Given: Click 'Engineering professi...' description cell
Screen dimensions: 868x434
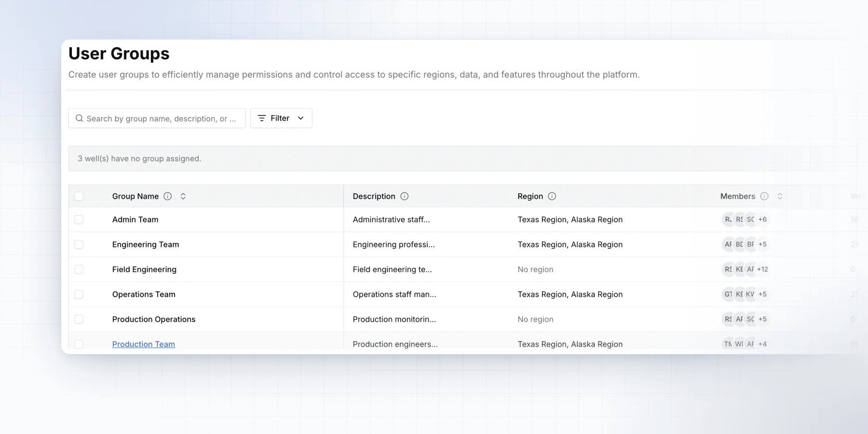Looking at the screenshot, I should coord(393,244).
